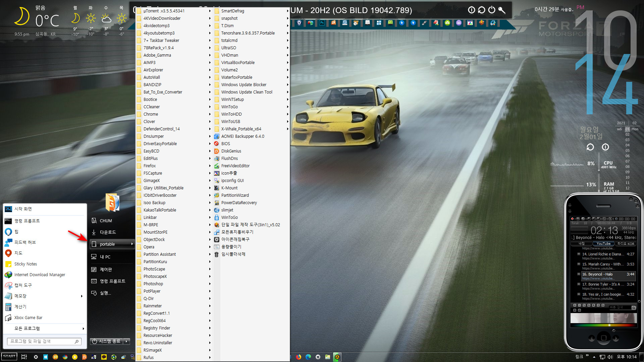
Task: Open Photoshop from the top dock bar
Action: click(322, 23)
